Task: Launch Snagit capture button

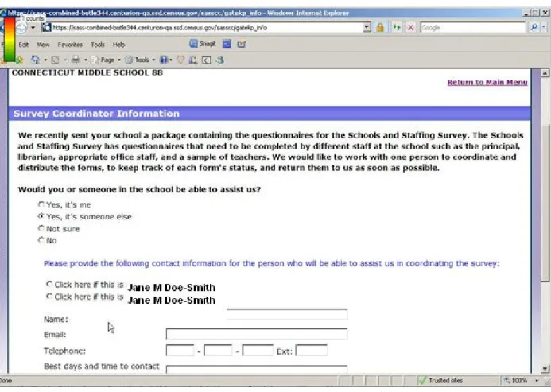Action: tap(203, 44)
